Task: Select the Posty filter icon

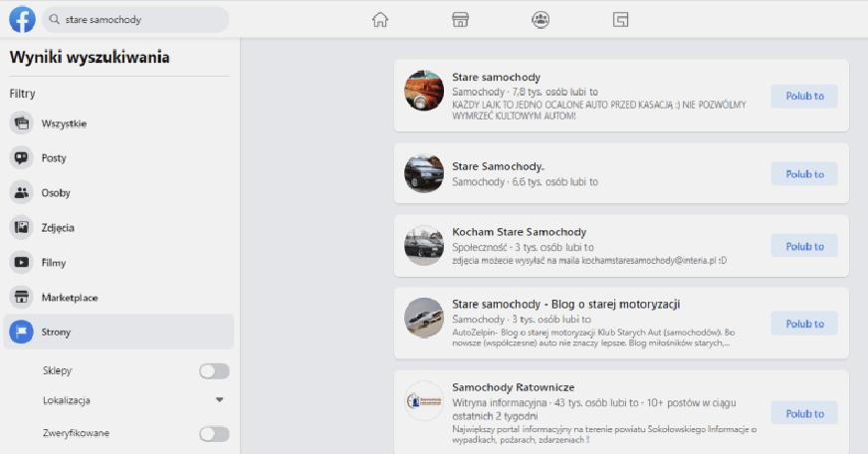Action: click(x=22, y=158)
